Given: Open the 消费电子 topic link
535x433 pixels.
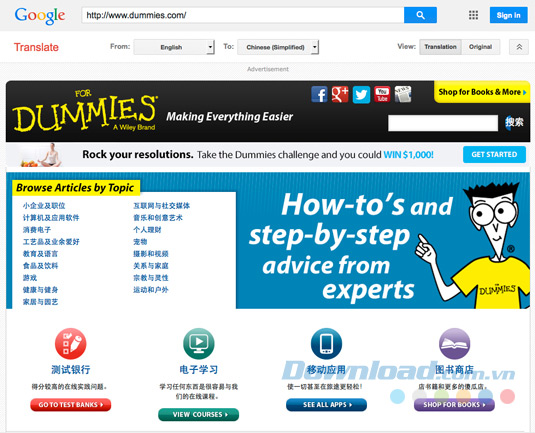Looking at the screenshot, I should (37, 230).
